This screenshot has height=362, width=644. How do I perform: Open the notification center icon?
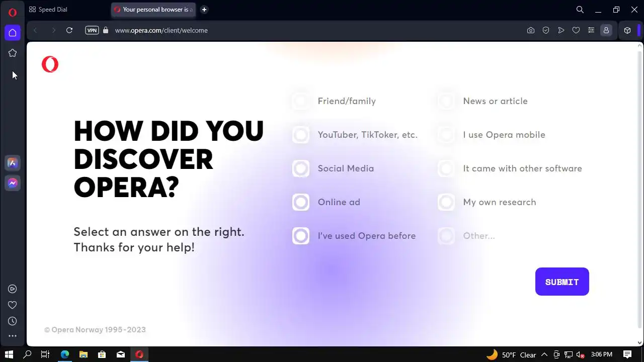627,354
